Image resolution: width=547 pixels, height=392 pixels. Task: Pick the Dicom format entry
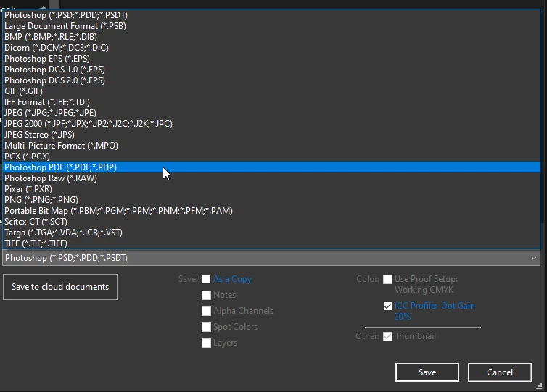point(271,48)
